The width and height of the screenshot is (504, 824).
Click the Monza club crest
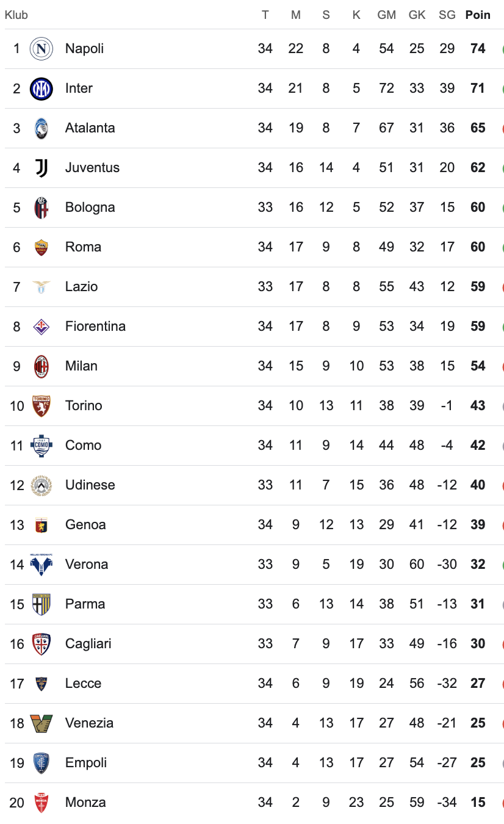click(41, 803)
